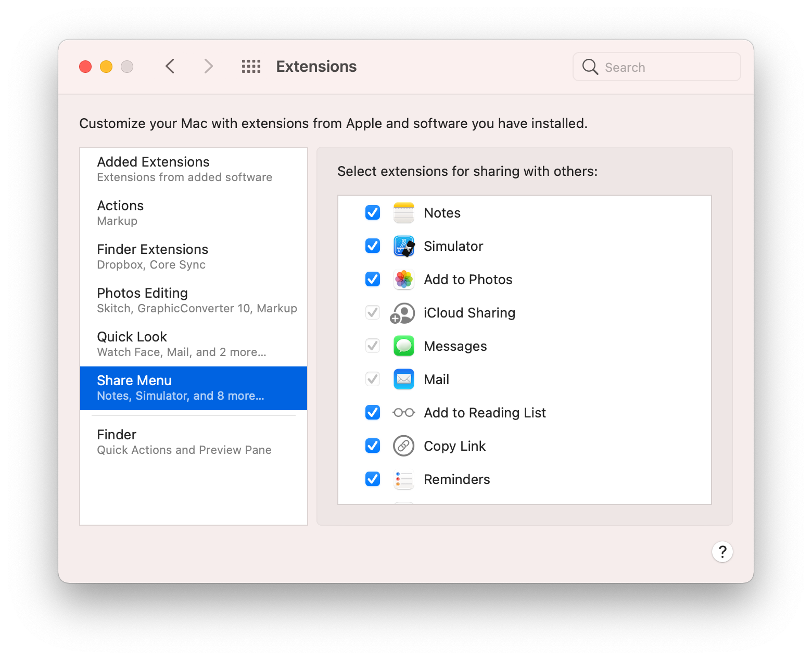Disable the Add to Reading List checkbox
This screenshot has width=812, height=660.
coord(373,412)
